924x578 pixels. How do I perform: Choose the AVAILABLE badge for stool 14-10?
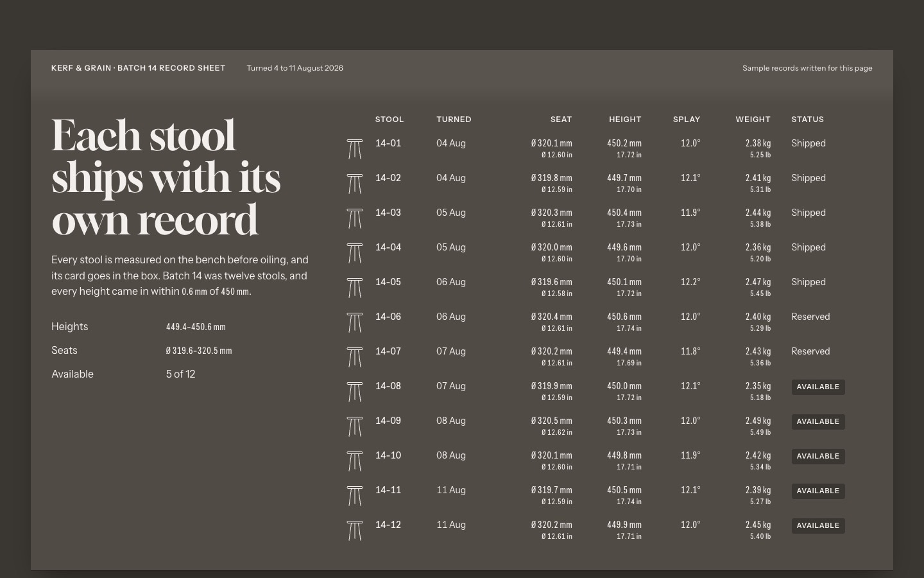(818, 456)
